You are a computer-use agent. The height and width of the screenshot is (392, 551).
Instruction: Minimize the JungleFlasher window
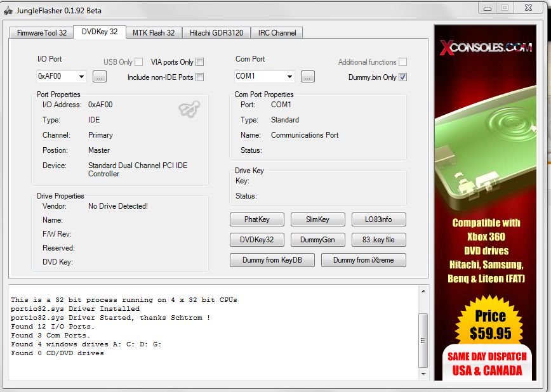(488, 8)
